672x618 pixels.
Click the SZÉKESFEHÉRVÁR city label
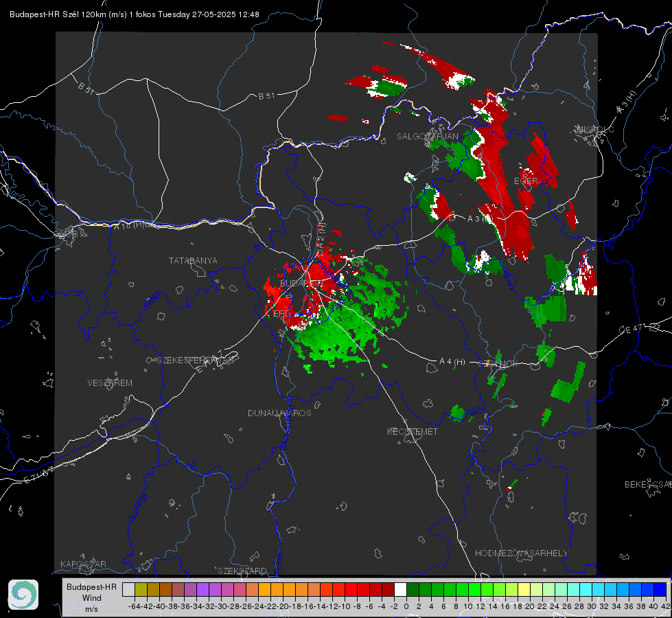(x=195, y=360)
